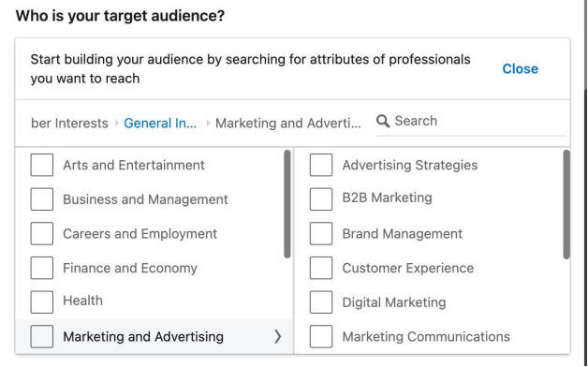Enable the Finance and Economy checkbox

(x=41, y=268)
